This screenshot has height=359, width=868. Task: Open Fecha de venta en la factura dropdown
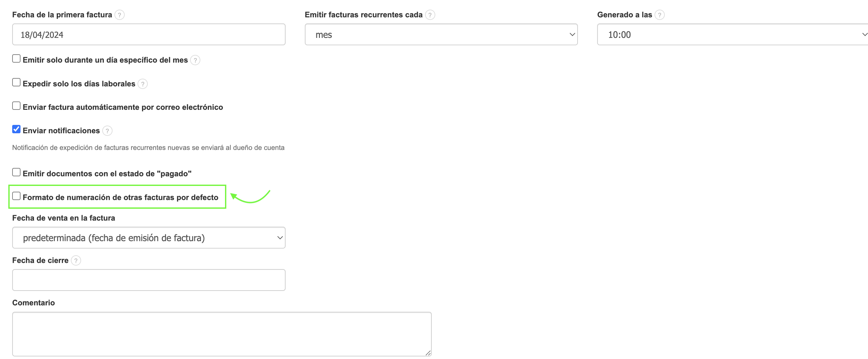coord(149,238)
